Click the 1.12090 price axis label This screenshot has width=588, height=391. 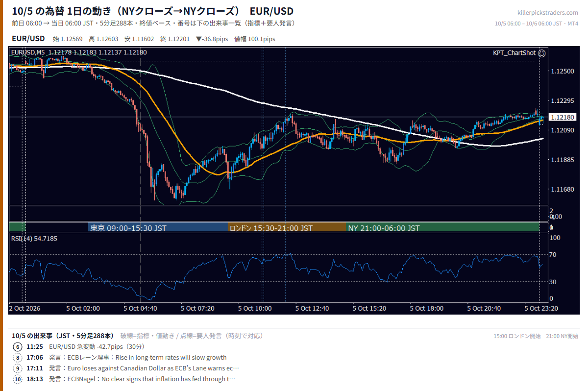562,130
